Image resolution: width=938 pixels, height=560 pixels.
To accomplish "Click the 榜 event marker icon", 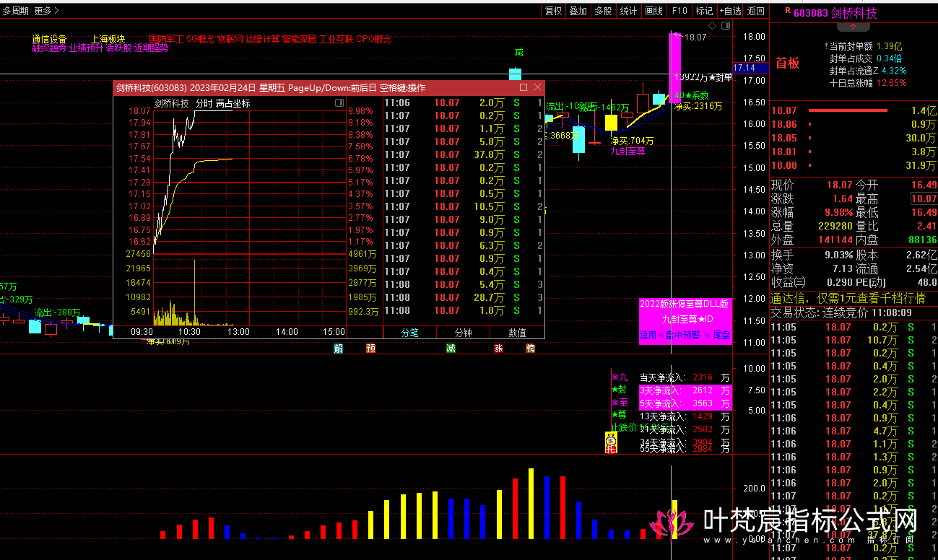I will (531, 349).
